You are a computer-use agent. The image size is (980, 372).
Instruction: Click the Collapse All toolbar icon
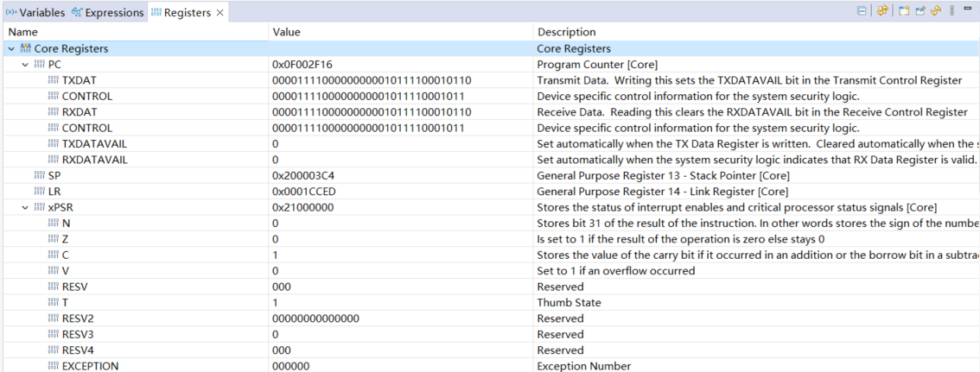(862, 11)
